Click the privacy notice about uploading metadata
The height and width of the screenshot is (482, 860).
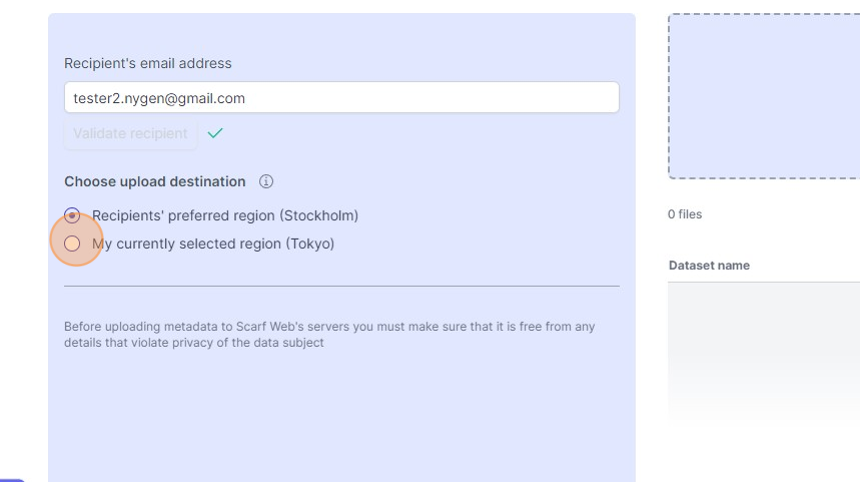(x=329, y=335)
